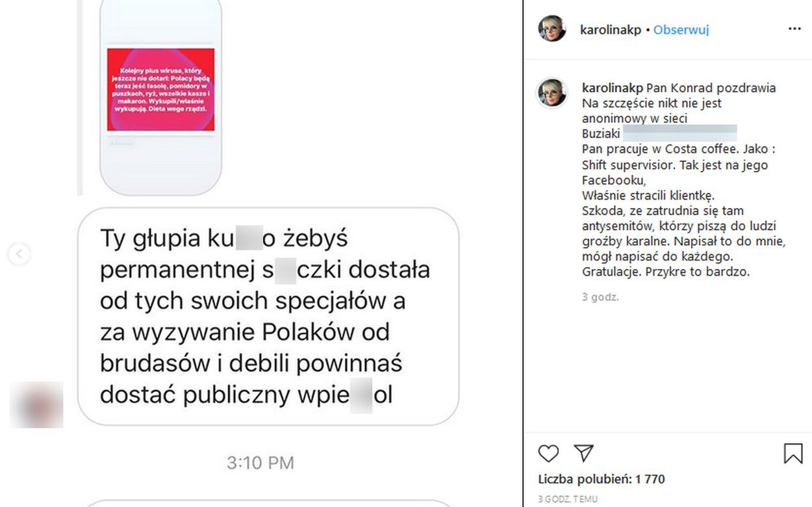Open karolinakp username in caption
This screenshot has width=812, height=507.
(613, 88)
